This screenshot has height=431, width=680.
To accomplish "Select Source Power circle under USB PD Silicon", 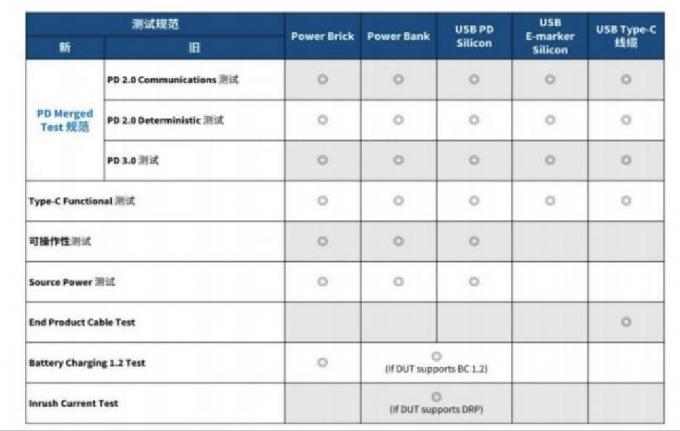I will (x=474, y=282).
